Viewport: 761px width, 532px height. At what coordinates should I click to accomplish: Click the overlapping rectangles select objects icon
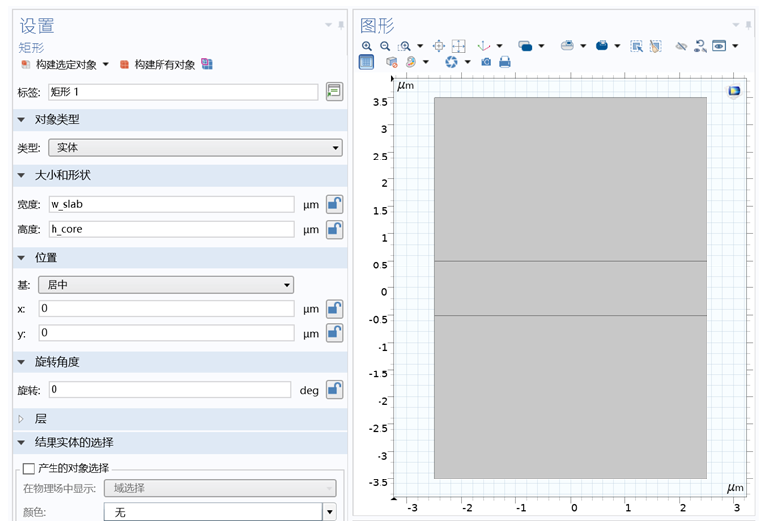[525, 46]
